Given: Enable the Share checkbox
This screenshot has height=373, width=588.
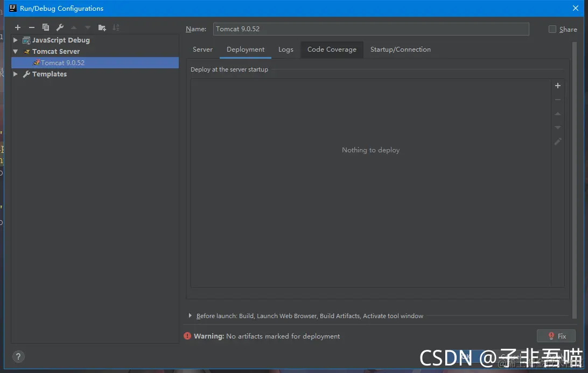Looking at the screenshot, I should (552, 29).
